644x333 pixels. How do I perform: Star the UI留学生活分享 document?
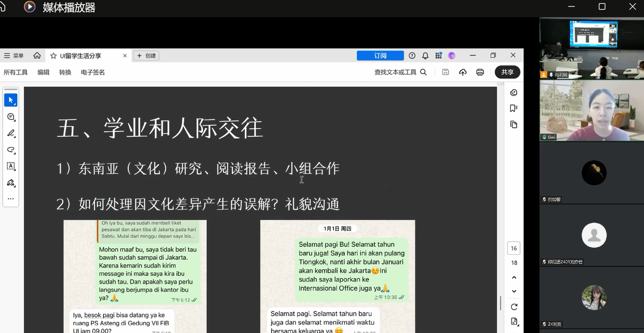coord(53,56)
